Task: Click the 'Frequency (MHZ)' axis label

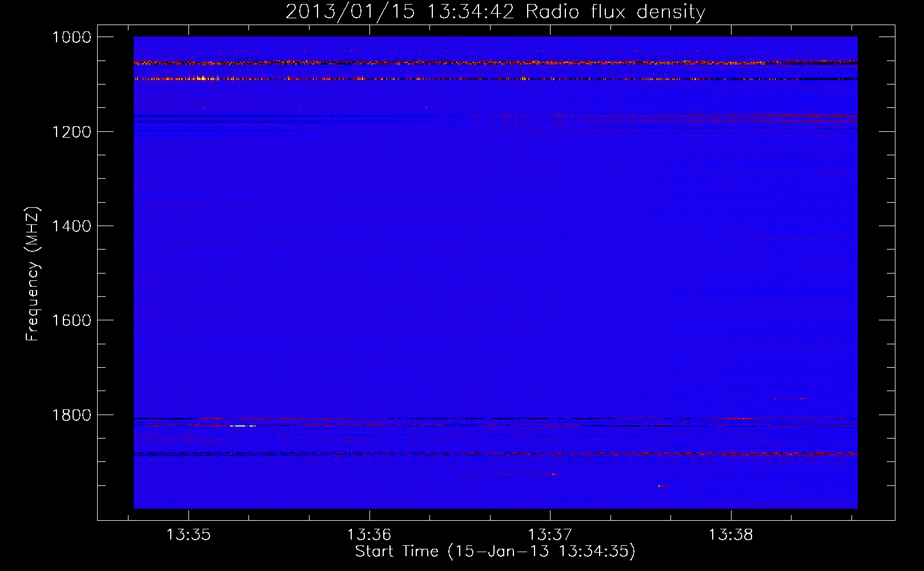Action: click(x=33, y=274)
